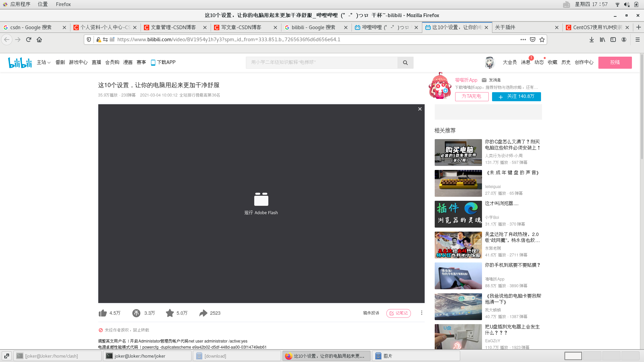Expand the 主站 dropdown menu
Screen dimensions: 644x362
pyautogui.click(x=44, y=62)
